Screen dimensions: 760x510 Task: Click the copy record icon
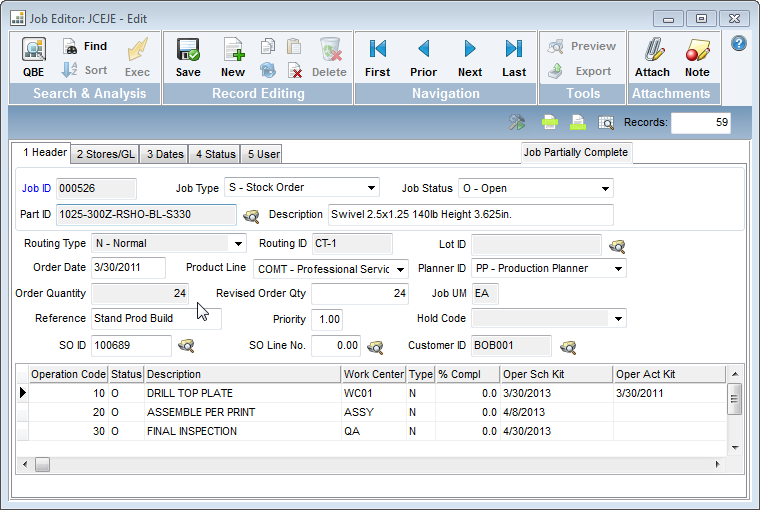pos(268,47)
